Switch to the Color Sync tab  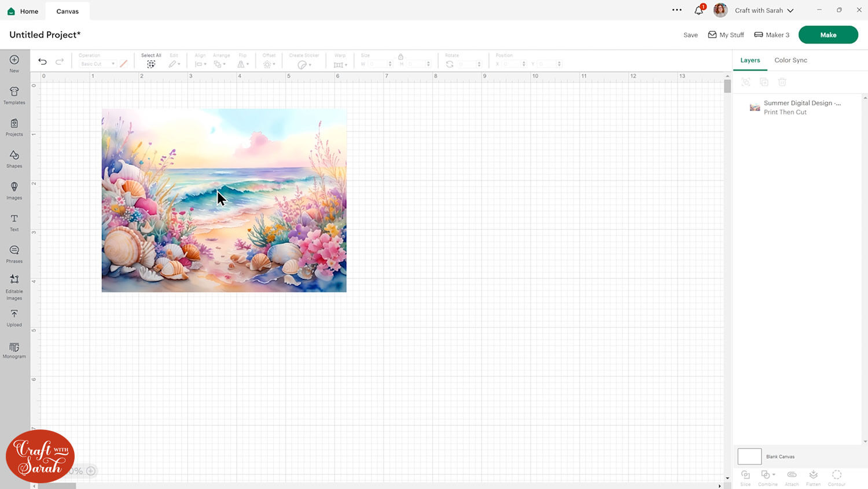pyautogui.click(x=790, y=60)
